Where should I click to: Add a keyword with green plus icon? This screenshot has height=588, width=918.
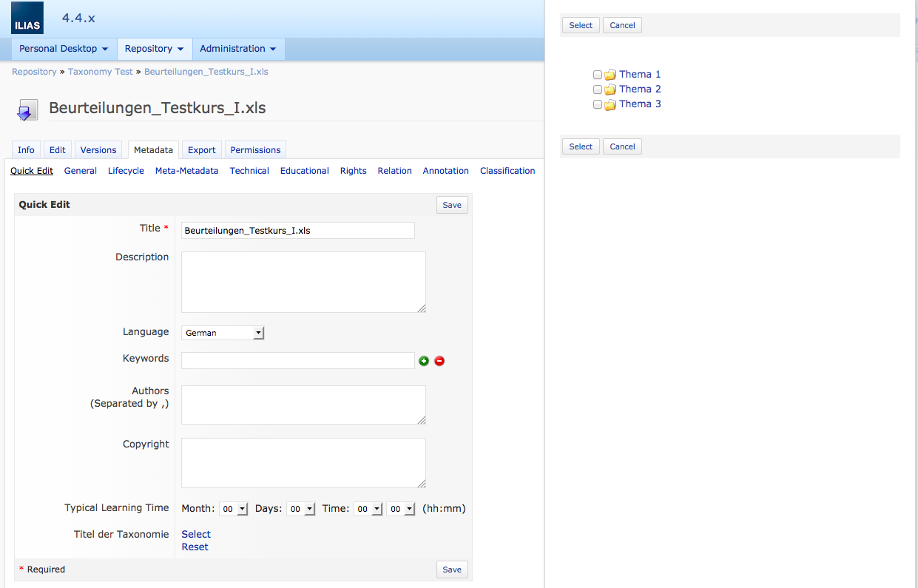[x=424, y=361]
